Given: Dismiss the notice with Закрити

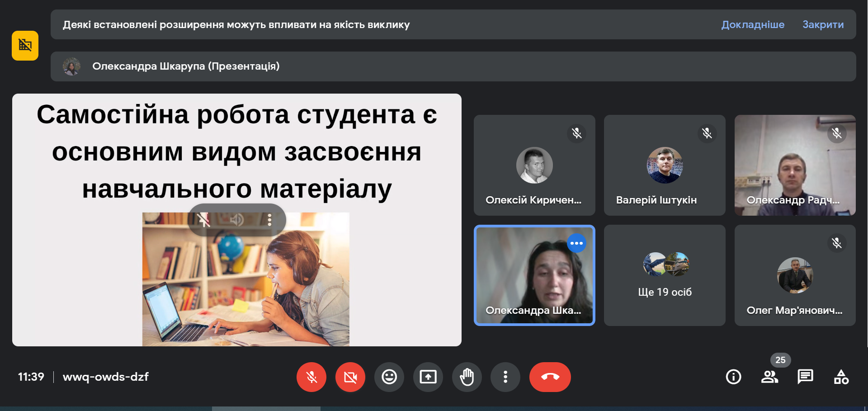Looking at the screenshot, I should click(823, 25).
